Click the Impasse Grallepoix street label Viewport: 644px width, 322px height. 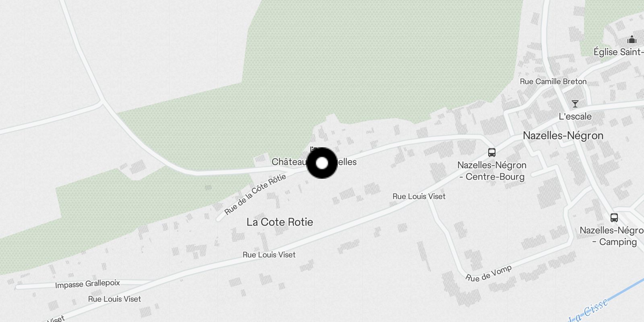tap(87, 284)
